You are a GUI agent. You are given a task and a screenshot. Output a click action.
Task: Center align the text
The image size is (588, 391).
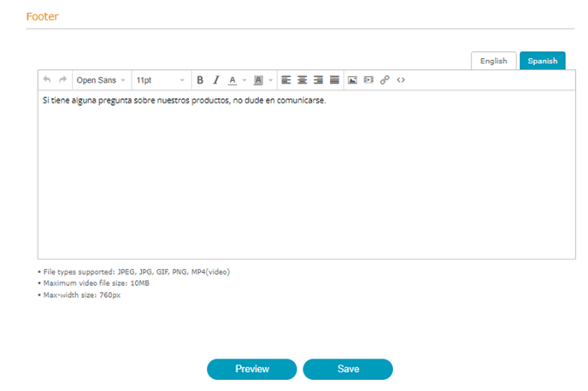pos(303,80)
